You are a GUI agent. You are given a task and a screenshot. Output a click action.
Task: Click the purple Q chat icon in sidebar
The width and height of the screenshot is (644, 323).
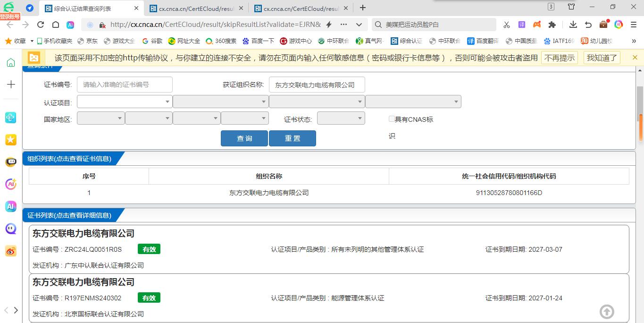11,229
